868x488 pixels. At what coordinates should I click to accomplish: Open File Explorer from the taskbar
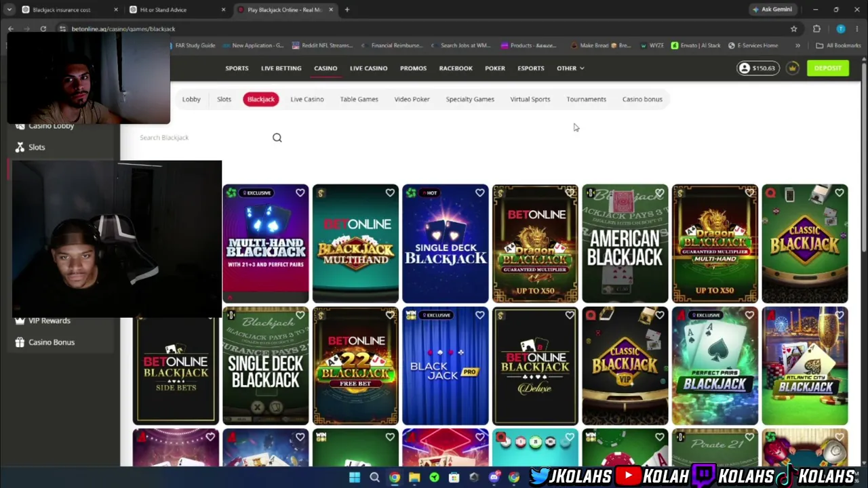414,478
